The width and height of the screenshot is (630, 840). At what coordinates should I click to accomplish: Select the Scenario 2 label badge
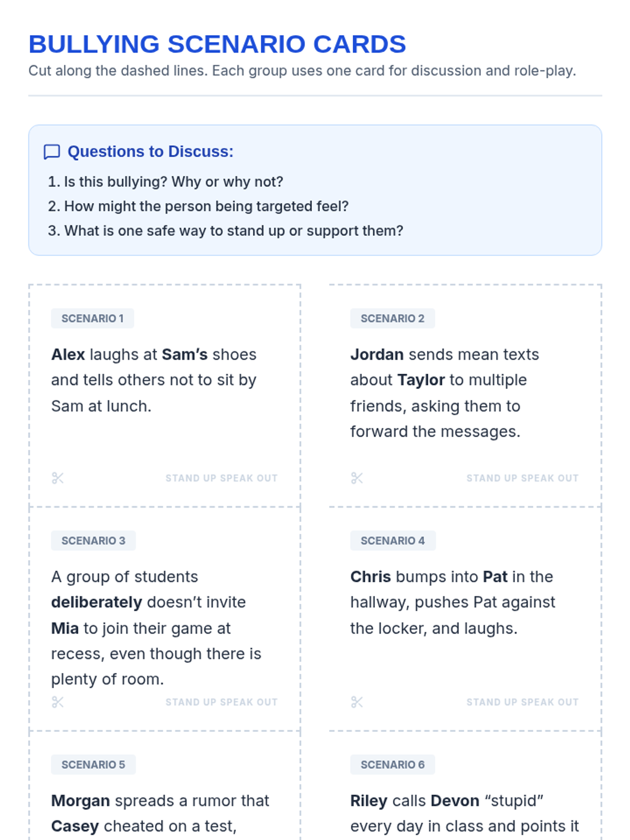(x=392, y=319)
